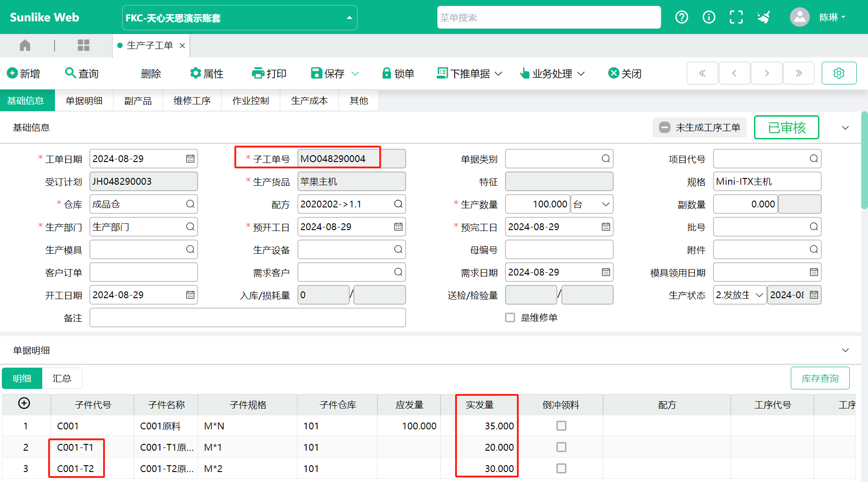This screenshot has width=868, height=482.
Task: Open calendar for 模具领用日期
Action: point(814,272)
